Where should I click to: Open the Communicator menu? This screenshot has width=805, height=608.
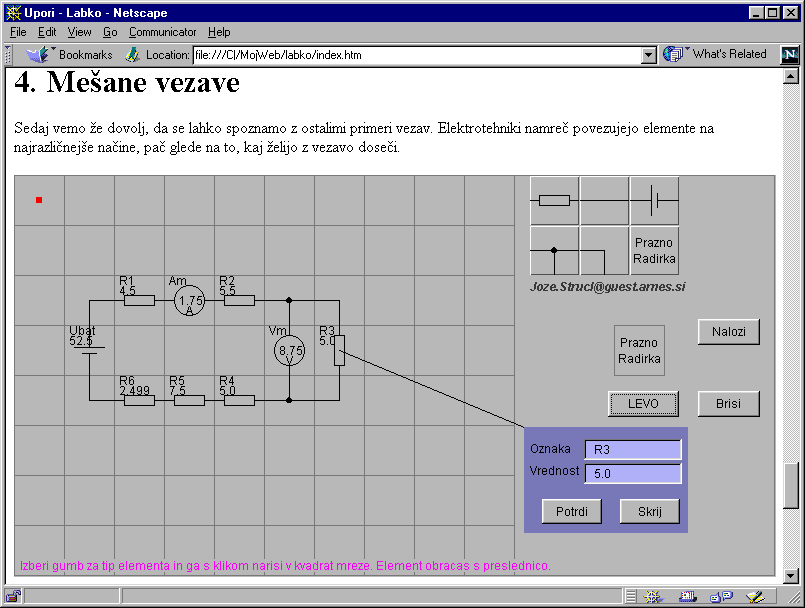tap(162, 32)
